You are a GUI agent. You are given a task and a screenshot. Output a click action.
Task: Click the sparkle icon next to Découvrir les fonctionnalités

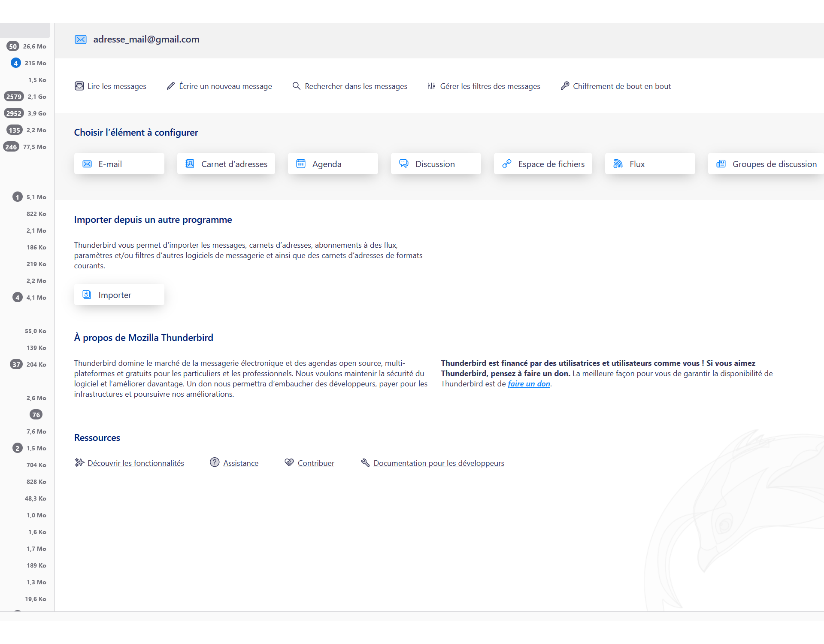[x=79, y=462]
